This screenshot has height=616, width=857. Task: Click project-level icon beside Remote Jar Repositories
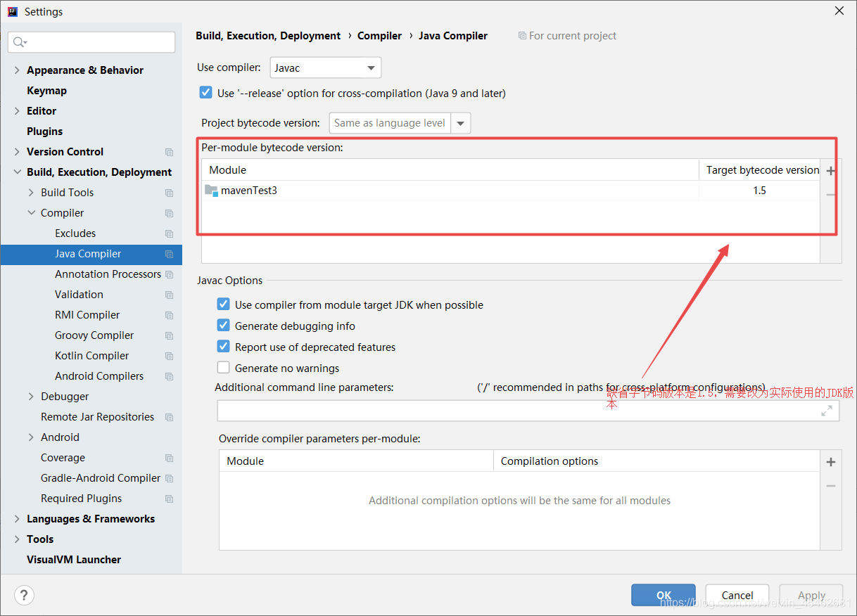pos(169,417)
